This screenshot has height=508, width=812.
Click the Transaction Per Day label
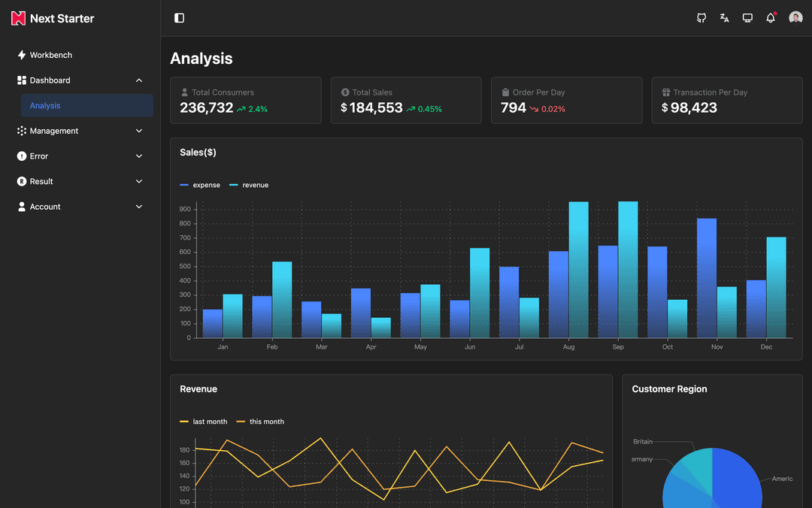coord(710,92)
